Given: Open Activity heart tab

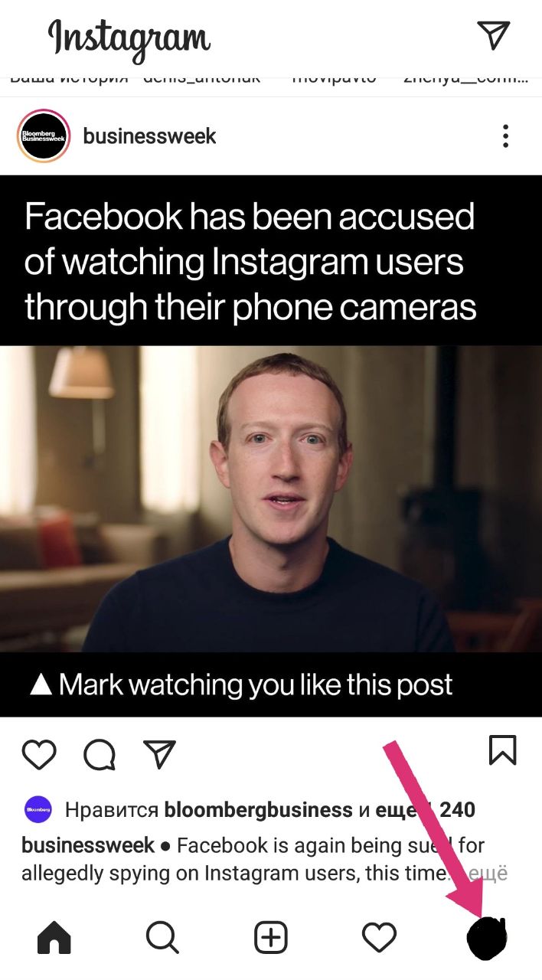Looking at the screenshot, I should (379, 937).
